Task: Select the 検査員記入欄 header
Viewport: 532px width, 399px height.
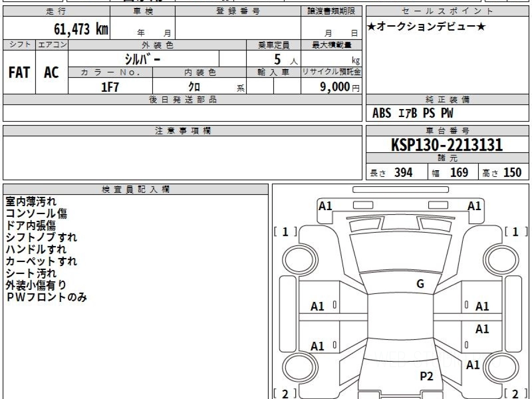Action: pos(136,189)
